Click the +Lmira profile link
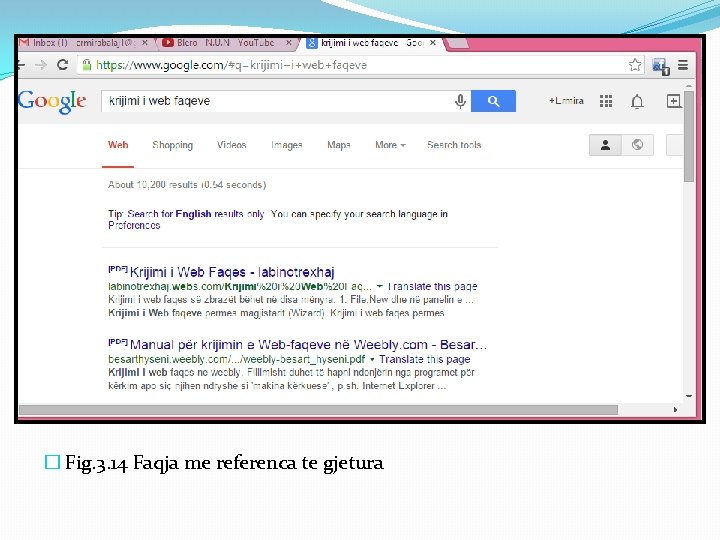Image resolution: width=720 pixels, height=540 pixels. (566, 101)
